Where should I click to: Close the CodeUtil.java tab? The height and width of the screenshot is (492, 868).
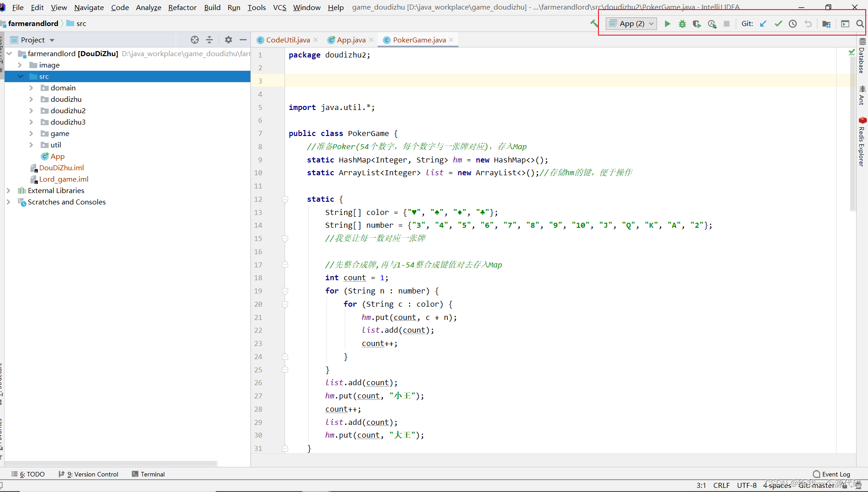click(x=316, y=40)
